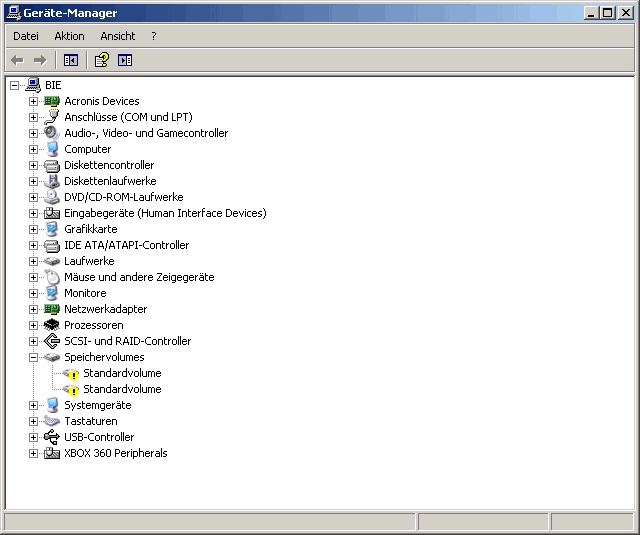Maximize the Geräte-Manager window
The height and width of the screenshot is (535, 640).
pos(608,13)
